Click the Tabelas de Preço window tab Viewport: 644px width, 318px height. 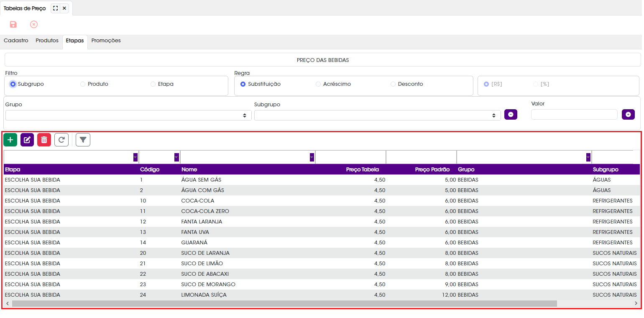25,8
